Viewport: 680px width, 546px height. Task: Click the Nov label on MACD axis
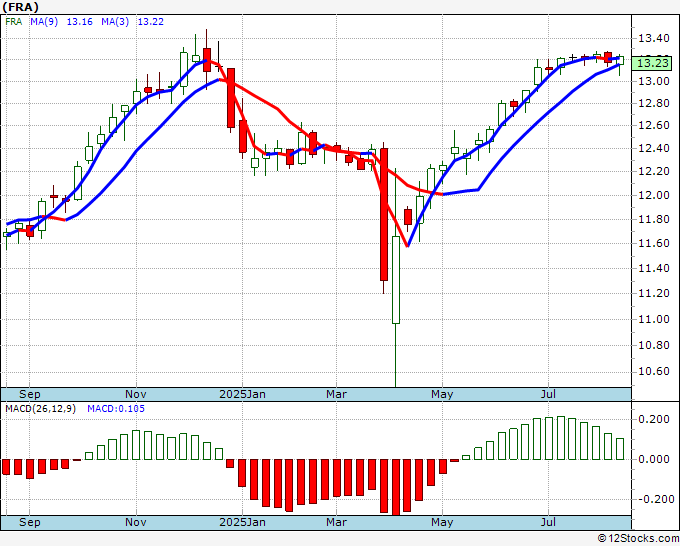tap(136, 522)
